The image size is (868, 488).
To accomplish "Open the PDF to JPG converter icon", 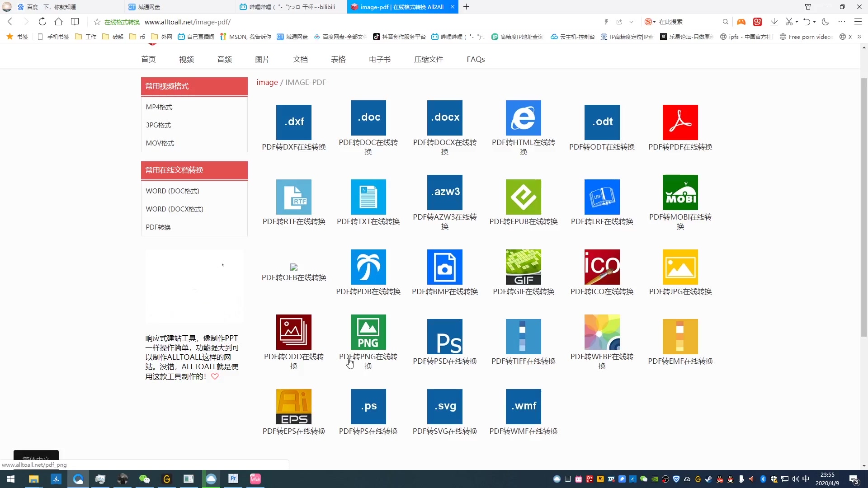I will point(680,267).
